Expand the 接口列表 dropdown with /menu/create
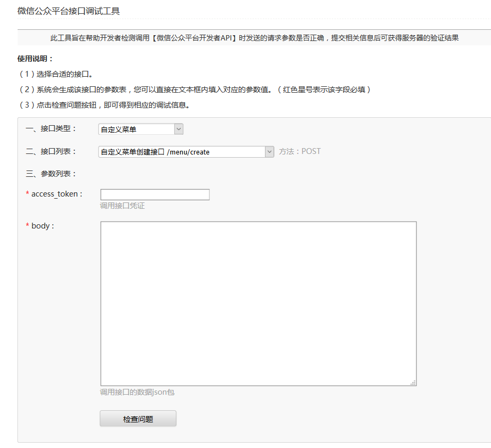Screen dimensions: 491x448 coord(186,152)
